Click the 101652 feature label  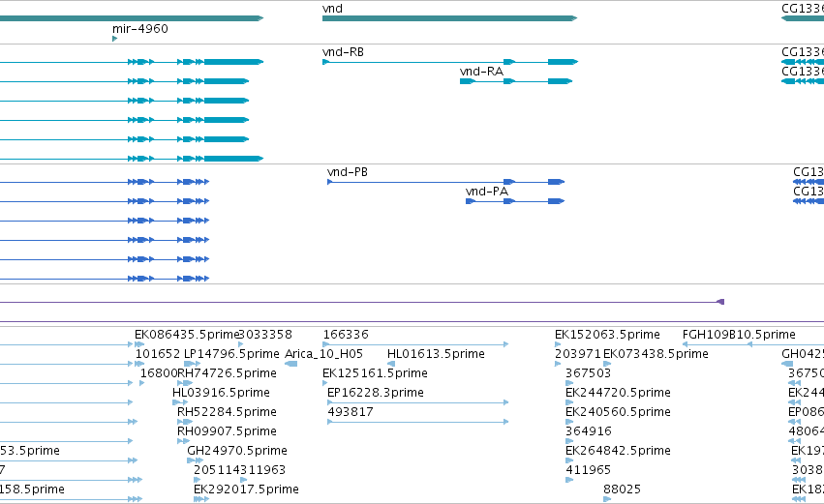(x=158, y=354)
